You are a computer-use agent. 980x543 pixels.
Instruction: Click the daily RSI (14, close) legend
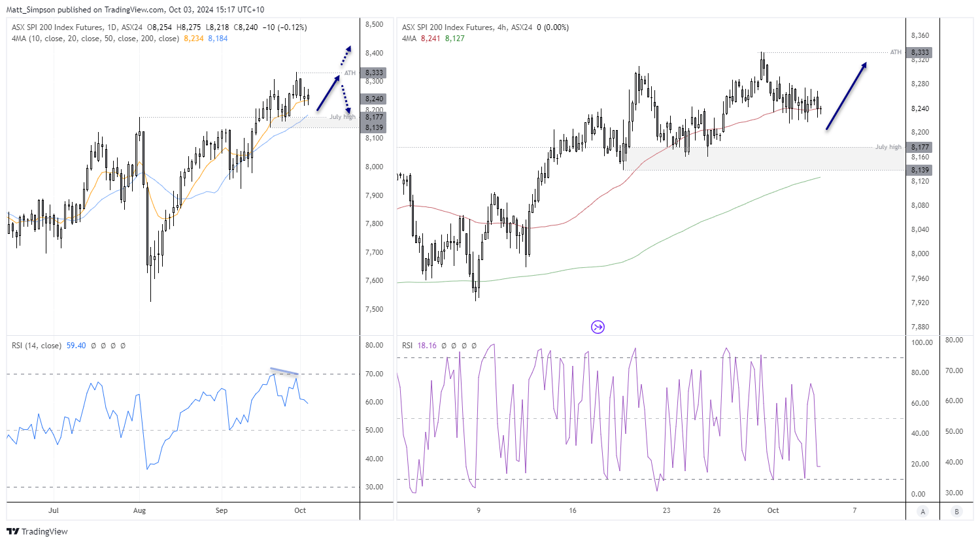pos(37,346)
